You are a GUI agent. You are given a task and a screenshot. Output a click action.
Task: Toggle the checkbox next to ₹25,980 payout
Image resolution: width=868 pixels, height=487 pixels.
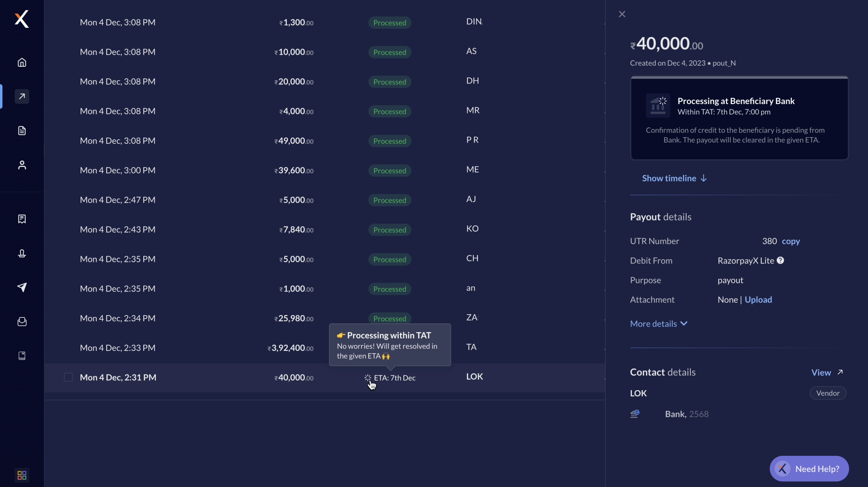point(67,318)
